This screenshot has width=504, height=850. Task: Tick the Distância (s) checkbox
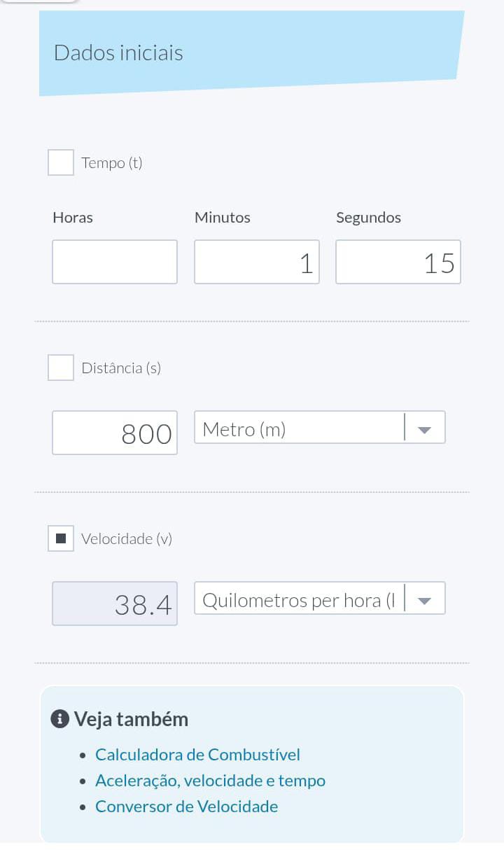(61, 368)
